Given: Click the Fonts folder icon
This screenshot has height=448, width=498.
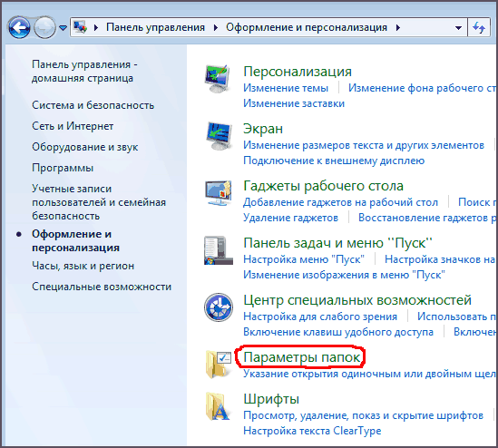Looking at the screenshot, I should [218, 406].
